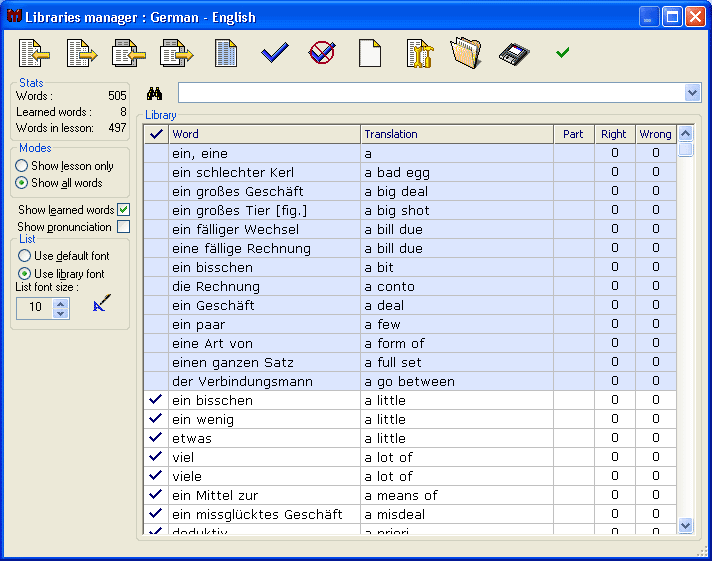
Task: Sort the list by the Translation column header
Action: click(x=457, y=134)
